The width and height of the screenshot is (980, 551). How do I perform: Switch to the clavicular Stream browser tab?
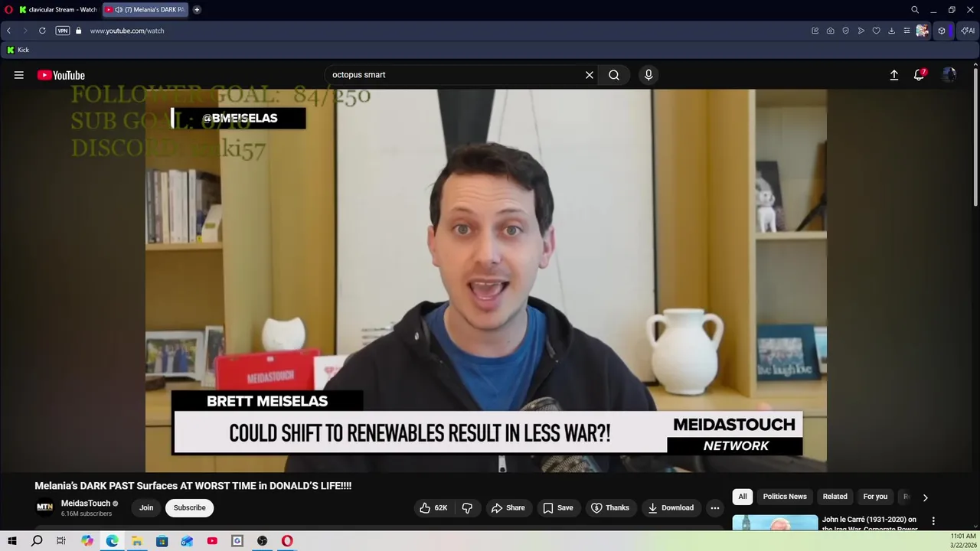point(58,10)
